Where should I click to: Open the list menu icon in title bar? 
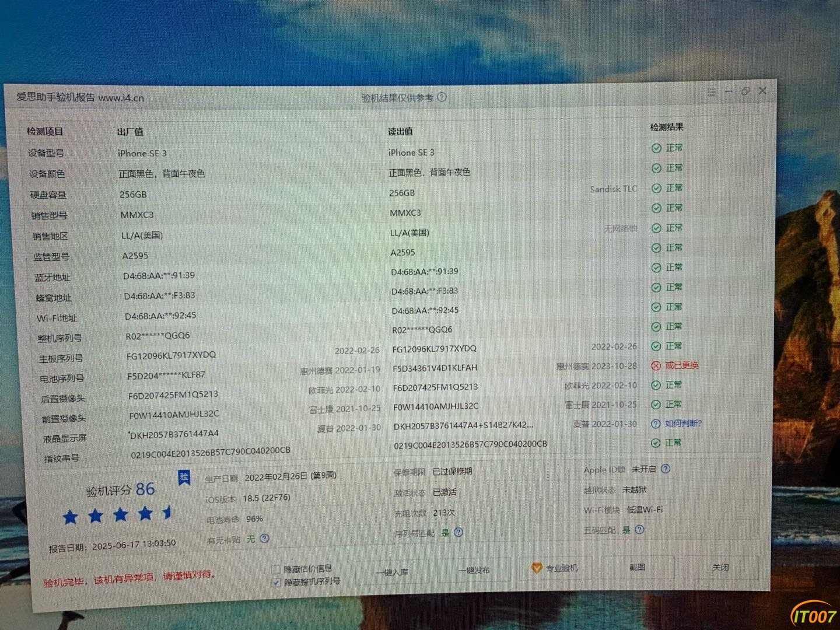tap(711, 92)
